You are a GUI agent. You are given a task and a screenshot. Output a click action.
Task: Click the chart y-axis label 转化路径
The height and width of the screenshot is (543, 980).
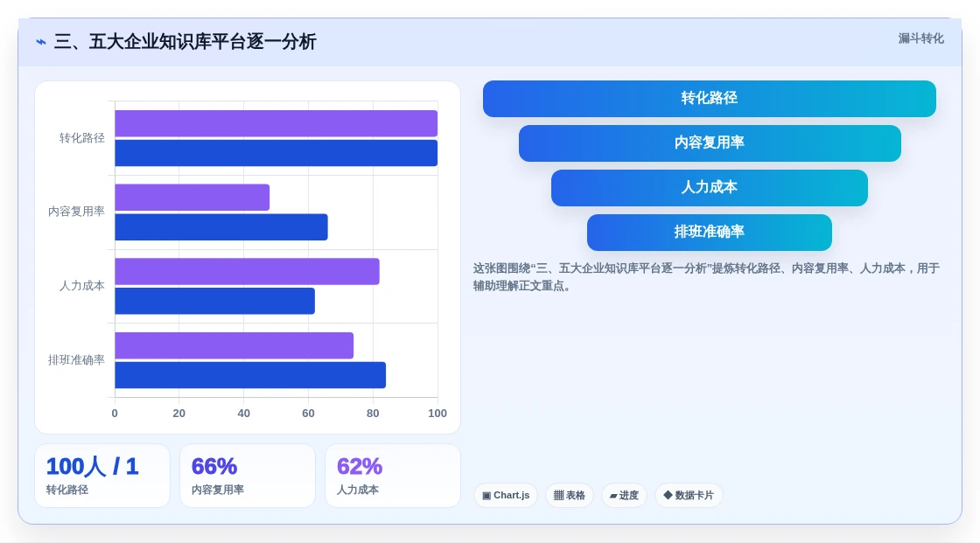[x=82, y=138]
